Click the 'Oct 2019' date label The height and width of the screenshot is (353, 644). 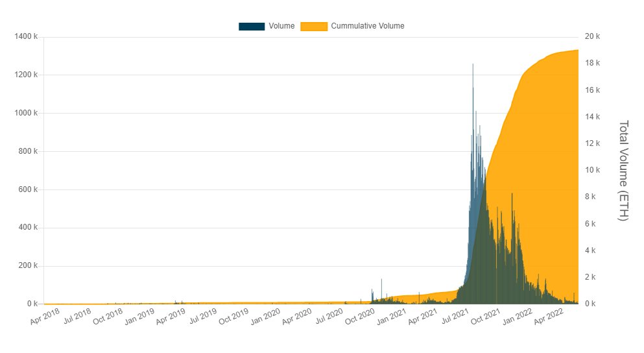point(233,317)
